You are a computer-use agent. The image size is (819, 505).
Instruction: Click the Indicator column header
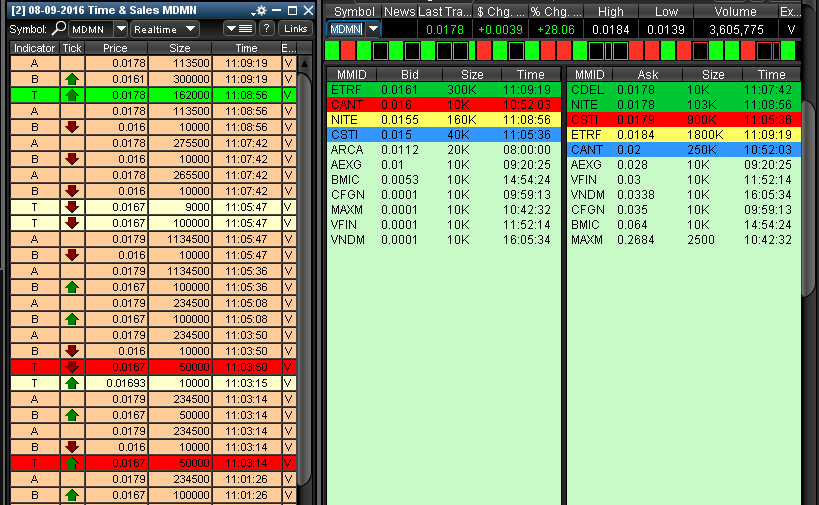tap(35, 48)
